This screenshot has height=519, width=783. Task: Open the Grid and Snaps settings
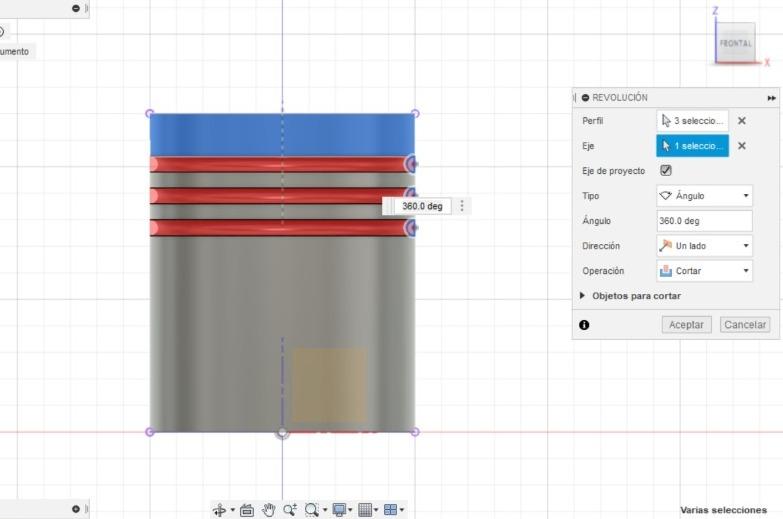(366, 510)
